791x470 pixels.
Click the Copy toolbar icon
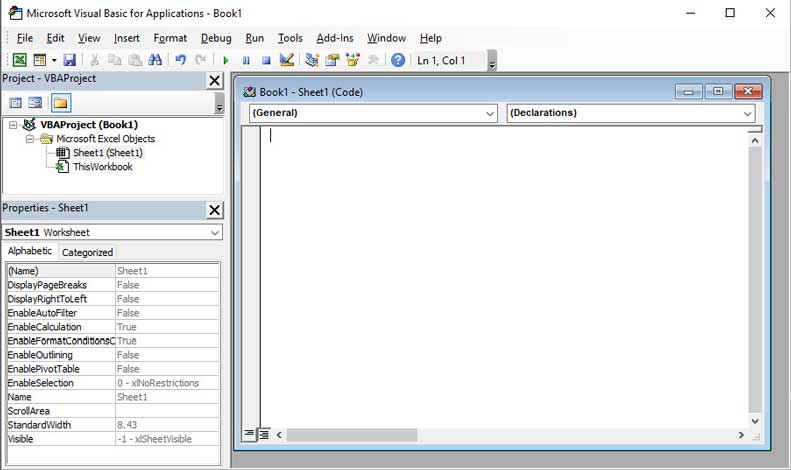click(x=115, y=60)
